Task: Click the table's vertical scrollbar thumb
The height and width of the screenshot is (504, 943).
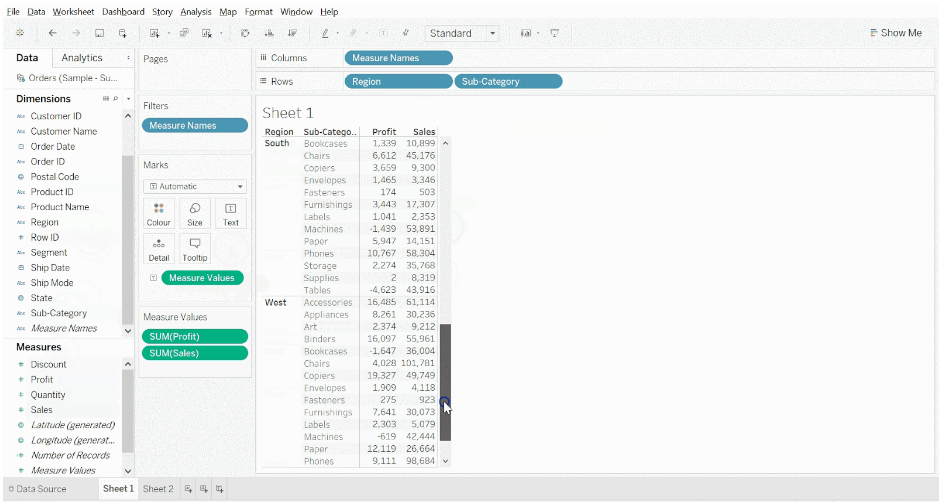Action: coord(446,380)
